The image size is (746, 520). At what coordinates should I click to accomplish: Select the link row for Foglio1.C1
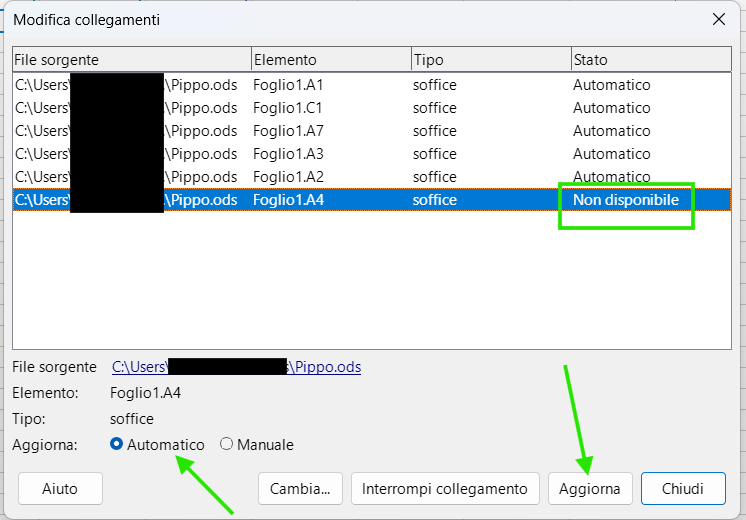(288, 108)
